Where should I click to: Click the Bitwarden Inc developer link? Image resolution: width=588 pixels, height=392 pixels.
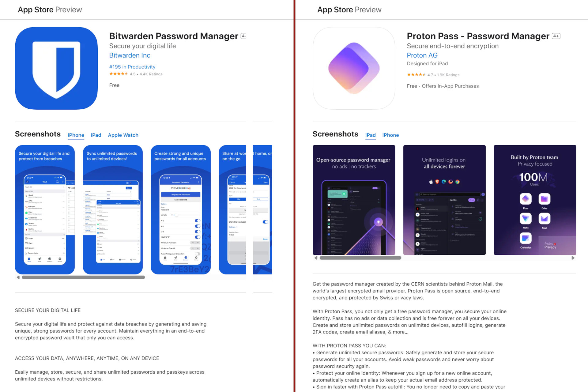130,55
